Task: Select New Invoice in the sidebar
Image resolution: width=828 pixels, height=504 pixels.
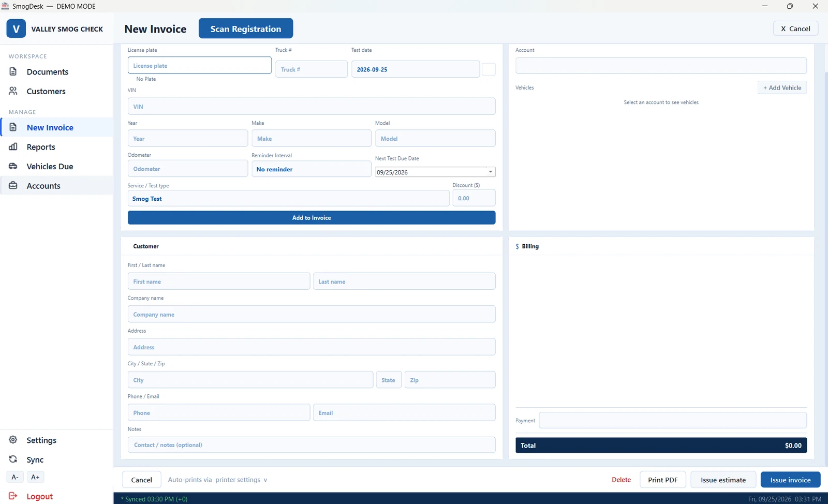Action: pos(57,127)
